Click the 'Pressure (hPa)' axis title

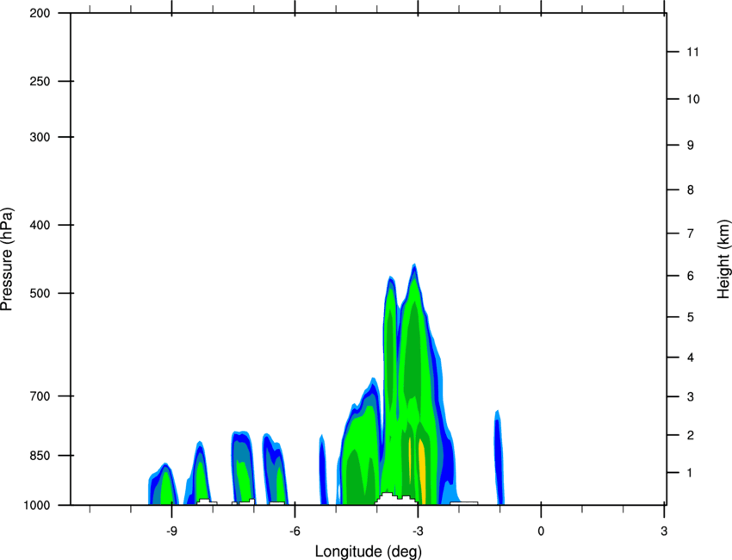(x=7, y=259)
